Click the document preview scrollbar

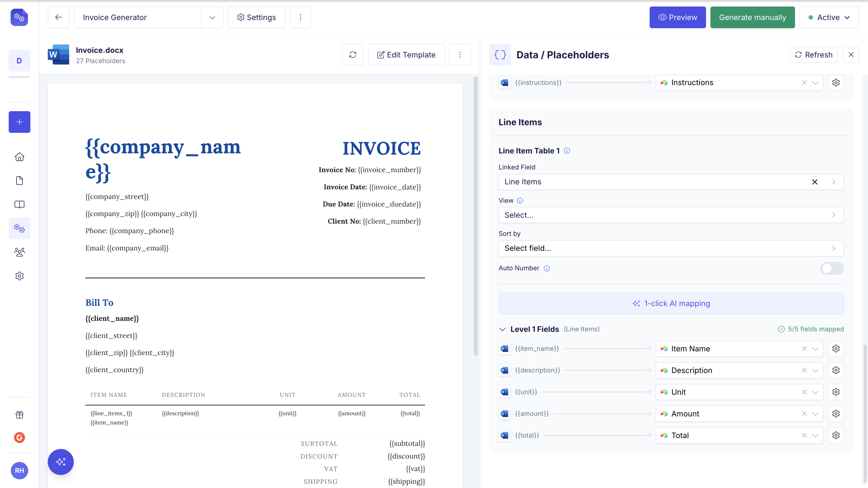point(476,216)
